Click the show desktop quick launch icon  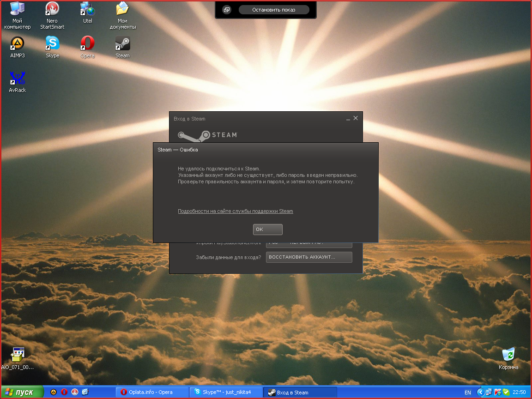click(85, 392)
